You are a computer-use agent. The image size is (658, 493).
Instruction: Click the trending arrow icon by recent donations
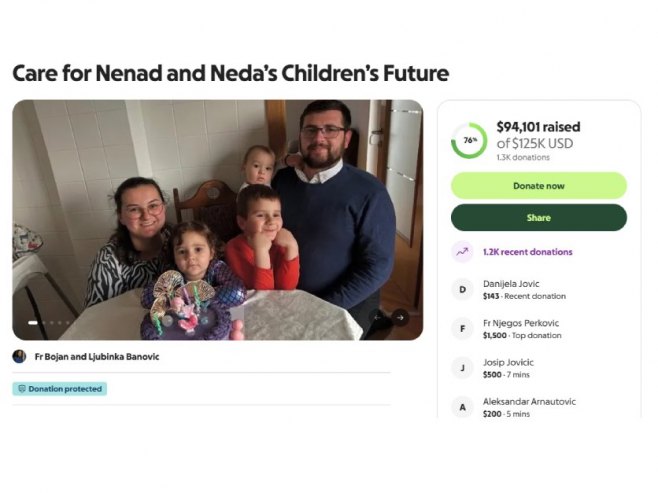[x=462, y=252]
